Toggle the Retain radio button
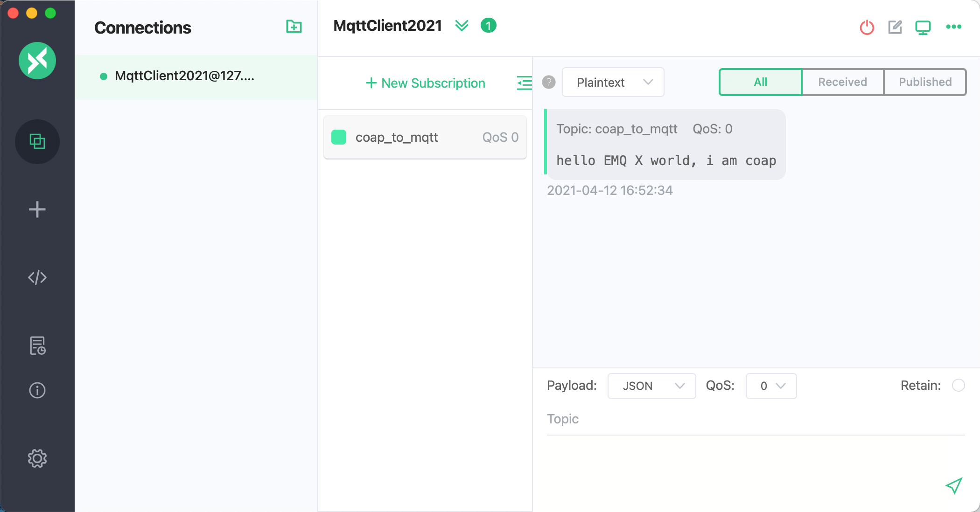Viewport: 980px width, 512px height. [959, 385]
